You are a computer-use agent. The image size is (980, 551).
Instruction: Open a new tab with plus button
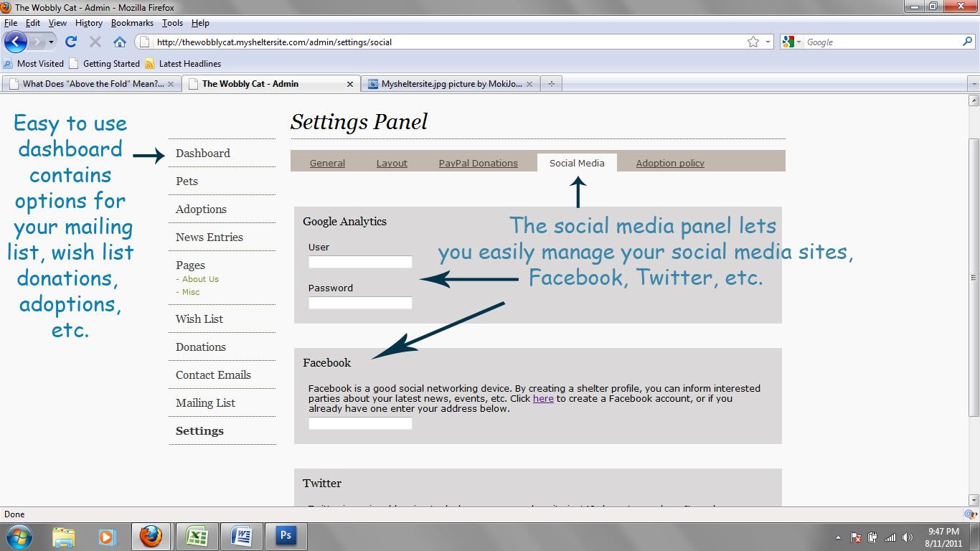coord(551,84)
